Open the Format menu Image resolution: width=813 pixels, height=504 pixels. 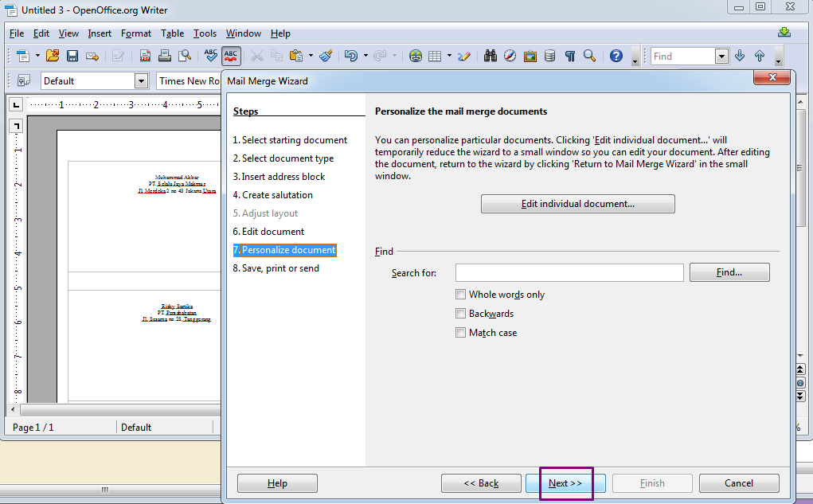[136, 33]
